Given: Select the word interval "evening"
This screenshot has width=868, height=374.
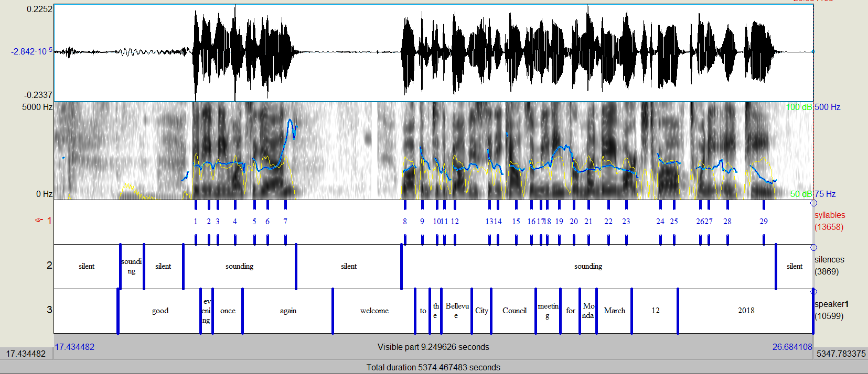Looking at the screenshot, I should [207, 311].
